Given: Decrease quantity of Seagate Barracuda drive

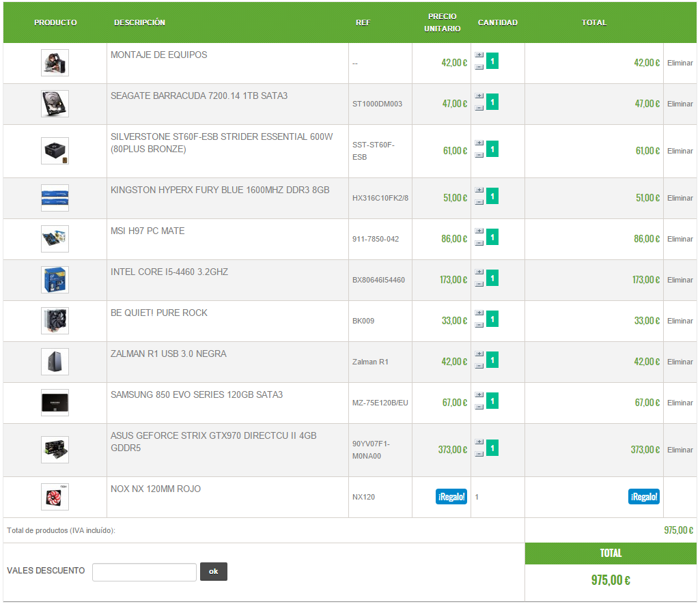Looking at the screenshot, I should click(x=479, y=108).
